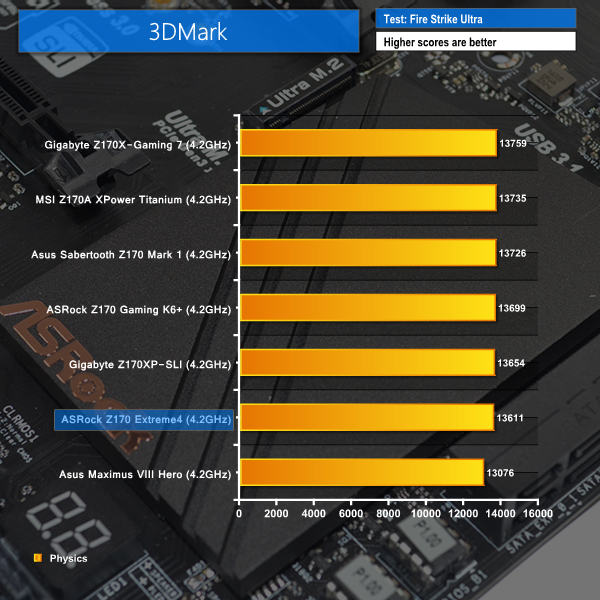Click the Physics legend label
The height and width of the screenshot is (600, 600).
[x=68, y=558]
